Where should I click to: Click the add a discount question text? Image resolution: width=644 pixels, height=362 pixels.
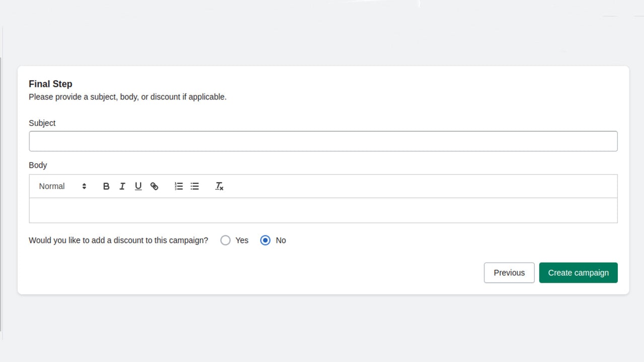pyautogui.click(x=118, y=240)
